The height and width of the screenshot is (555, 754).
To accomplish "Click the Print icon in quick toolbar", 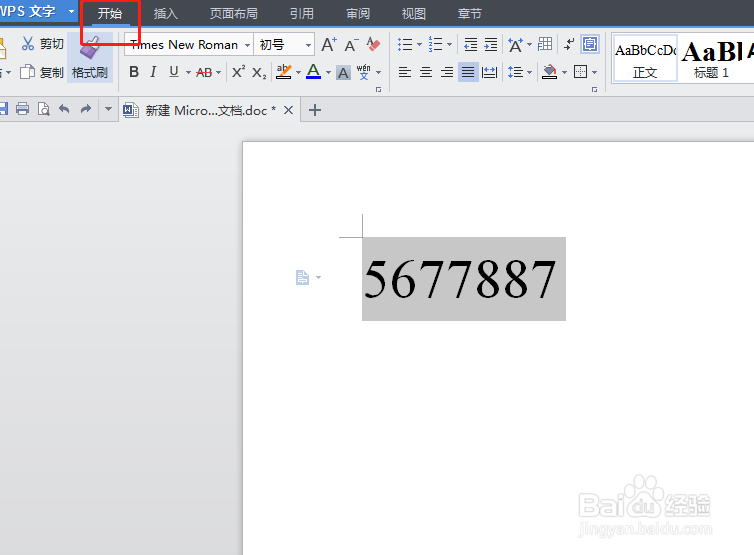I will click(23, 109).
